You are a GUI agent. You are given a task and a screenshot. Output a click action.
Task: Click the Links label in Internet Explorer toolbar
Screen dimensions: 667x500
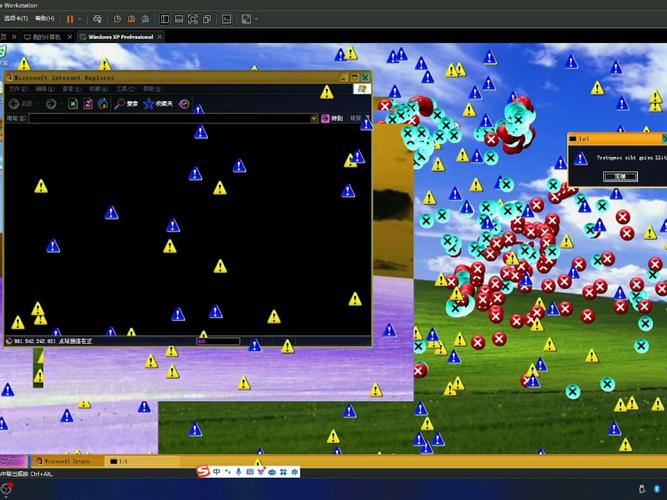tap(355, 118)
